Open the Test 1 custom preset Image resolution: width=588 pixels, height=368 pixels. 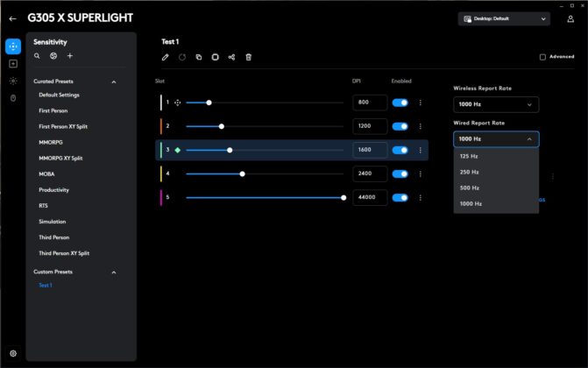[46, 285]
